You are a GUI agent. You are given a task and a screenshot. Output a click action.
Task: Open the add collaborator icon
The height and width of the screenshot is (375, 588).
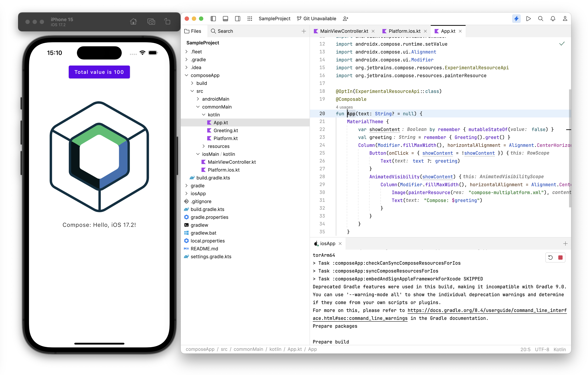point(345,19)
